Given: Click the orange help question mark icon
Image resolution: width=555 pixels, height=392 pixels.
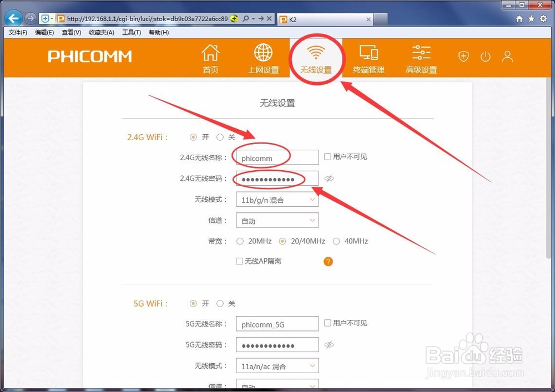Looking at the screenshot, I should point(328,261).
